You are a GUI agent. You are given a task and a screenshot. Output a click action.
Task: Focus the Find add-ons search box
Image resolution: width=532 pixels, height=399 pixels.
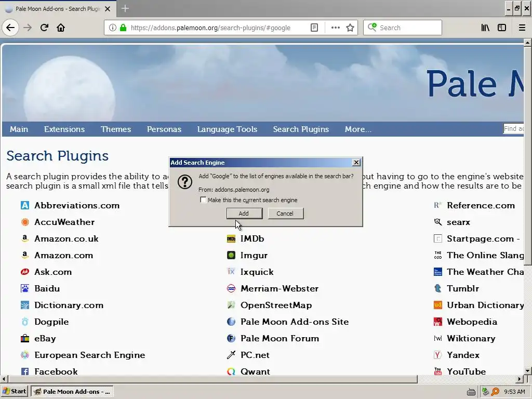(x=513, y=129)
